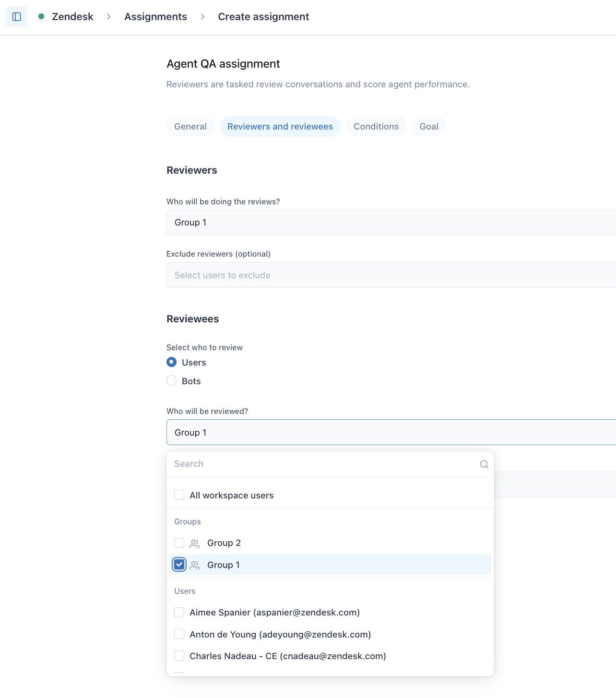The height and width of the screenshot is (698, 616).
Task: Click the Group 2 people icon
Action: pyautogui.click(x=195, y=543)
